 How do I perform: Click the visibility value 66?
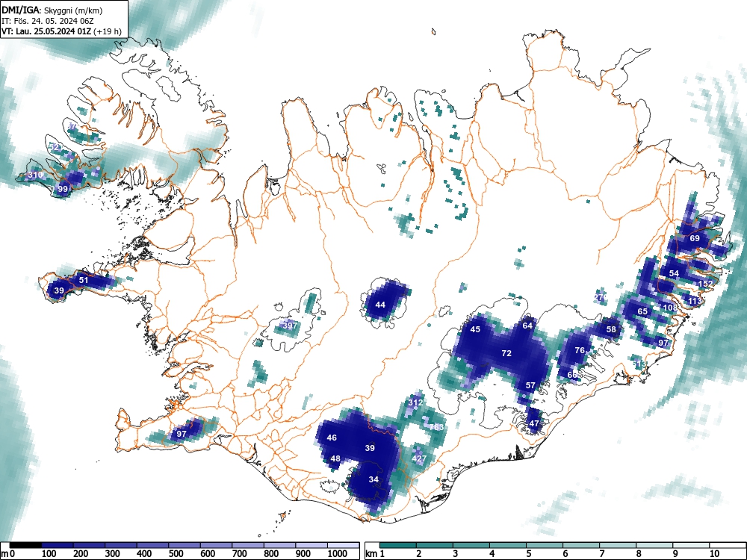tap(572, 375)
